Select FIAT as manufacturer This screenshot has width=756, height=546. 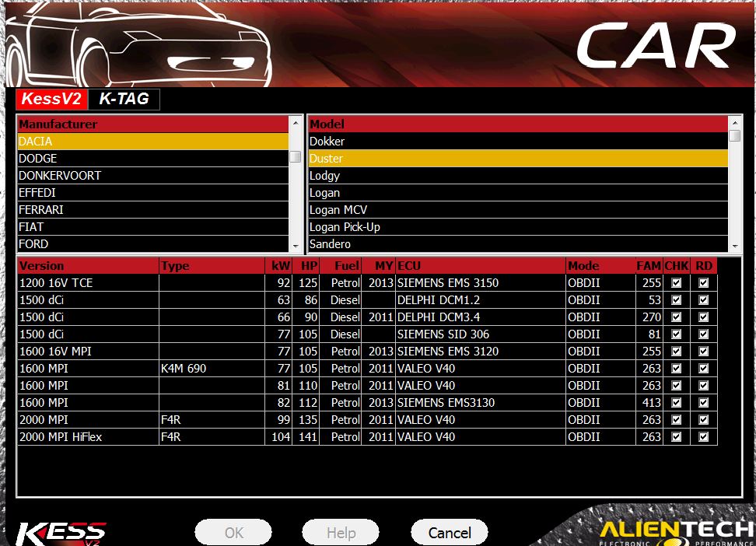tap(153, 227)
